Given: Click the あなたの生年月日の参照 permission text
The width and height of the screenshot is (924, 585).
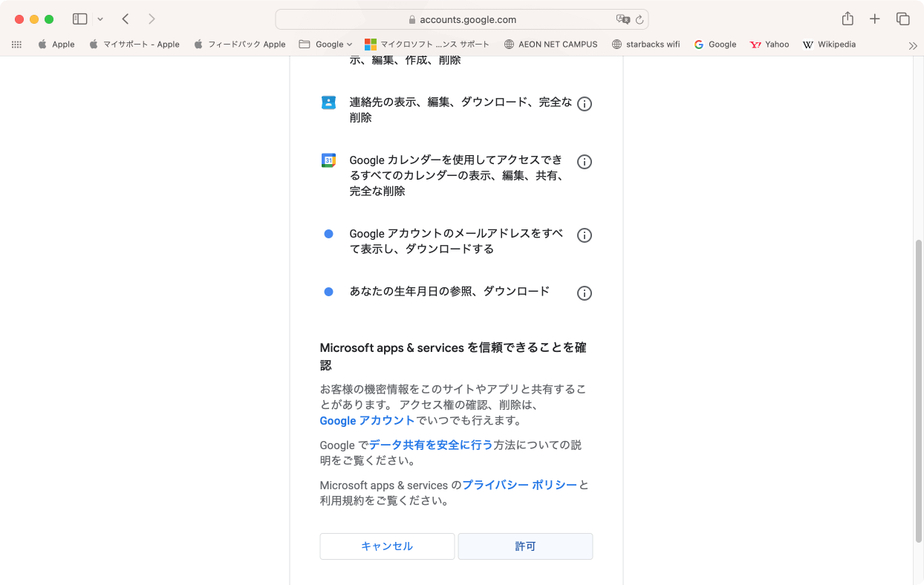Looking at the screenshot, I should click(449, 291).
